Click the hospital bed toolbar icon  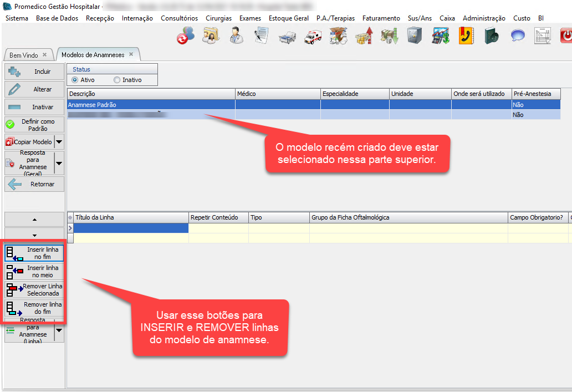pyautogui.click(x=287, y=37)
